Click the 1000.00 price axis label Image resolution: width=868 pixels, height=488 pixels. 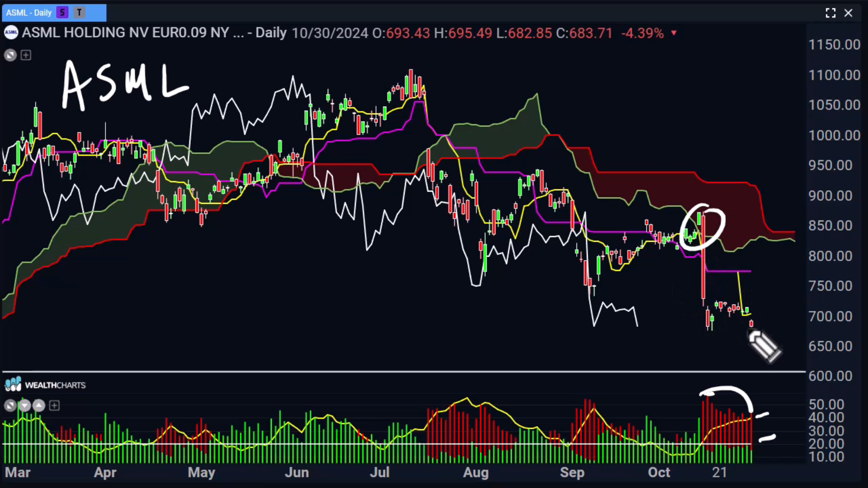click(834, 135)
